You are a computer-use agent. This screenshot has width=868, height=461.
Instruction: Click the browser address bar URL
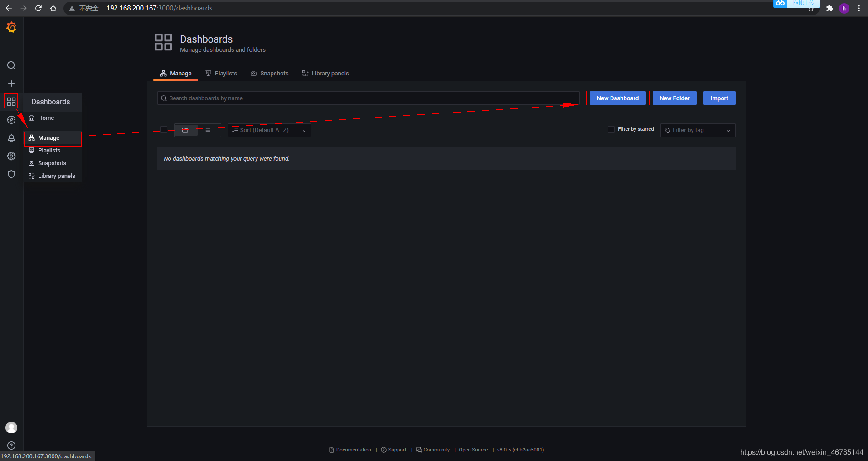coord(159,8)
